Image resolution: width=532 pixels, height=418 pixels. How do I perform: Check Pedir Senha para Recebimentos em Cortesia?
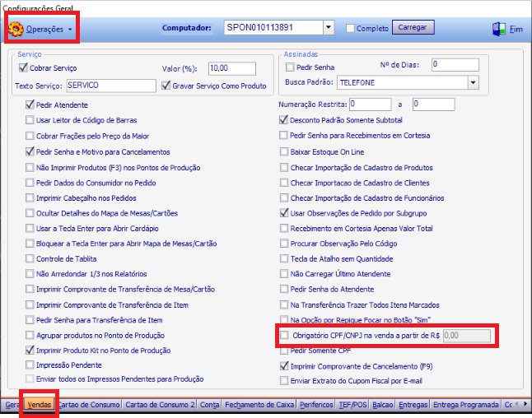[283, 135]
